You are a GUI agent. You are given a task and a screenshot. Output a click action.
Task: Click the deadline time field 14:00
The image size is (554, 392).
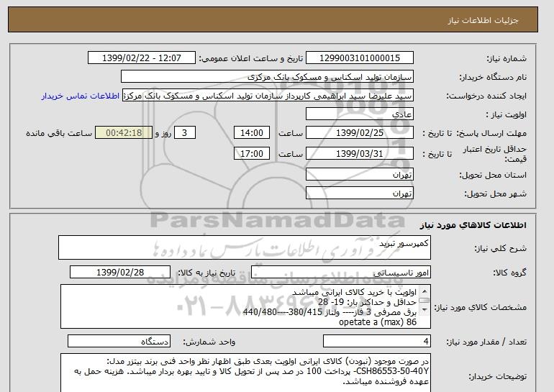(252, 133)
